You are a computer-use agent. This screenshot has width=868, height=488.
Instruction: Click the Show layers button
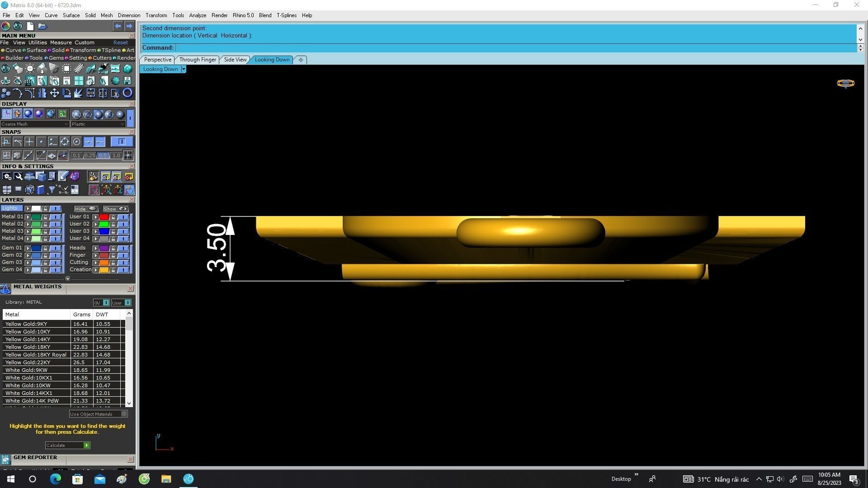pos(116,209)
